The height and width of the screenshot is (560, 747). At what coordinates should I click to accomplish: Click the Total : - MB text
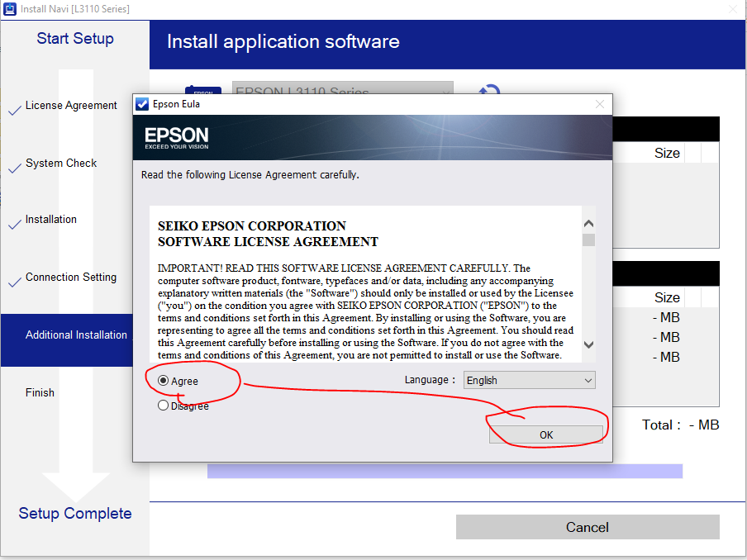680,425
